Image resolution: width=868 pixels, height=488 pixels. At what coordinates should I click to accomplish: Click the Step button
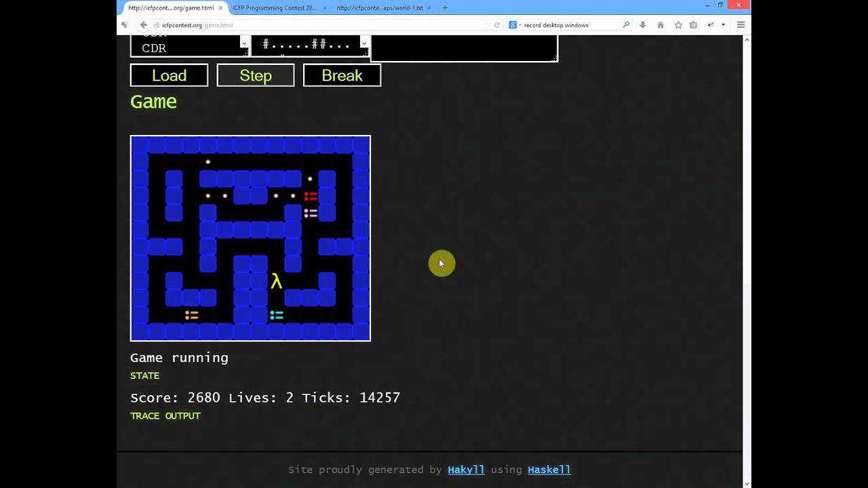pos(256,75)
